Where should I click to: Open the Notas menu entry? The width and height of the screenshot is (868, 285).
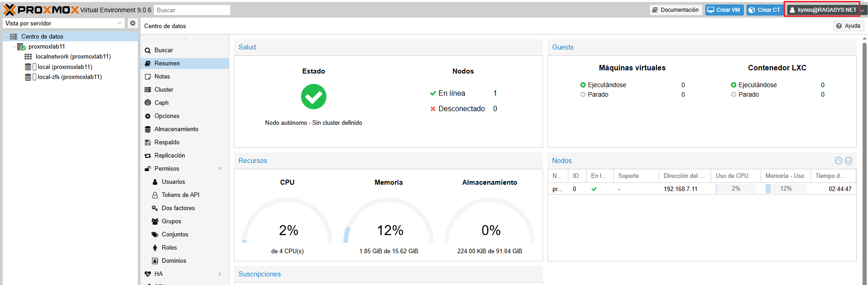coord(185,77)
